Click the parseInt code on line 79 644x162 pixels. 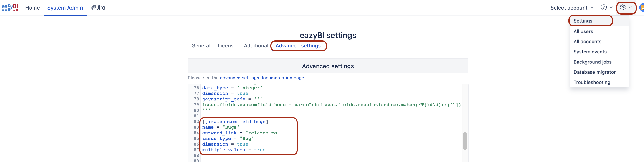378,105
